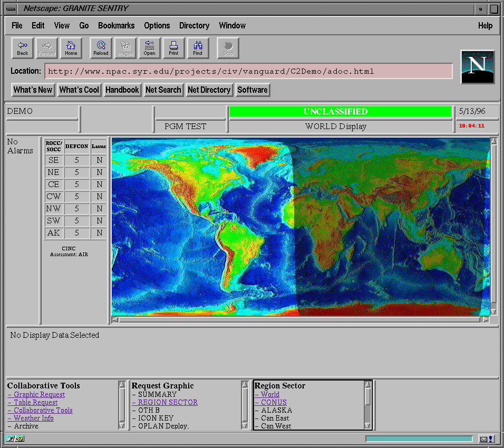This screenshot has height=448, width=504.
Task: Click the Find binoculars icon
Action: click(198, 48)
